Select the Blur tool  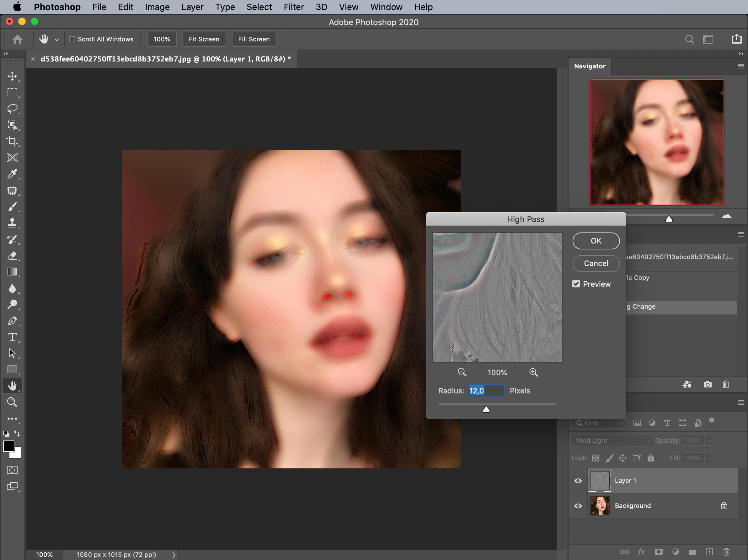click(x=13, y=288)
